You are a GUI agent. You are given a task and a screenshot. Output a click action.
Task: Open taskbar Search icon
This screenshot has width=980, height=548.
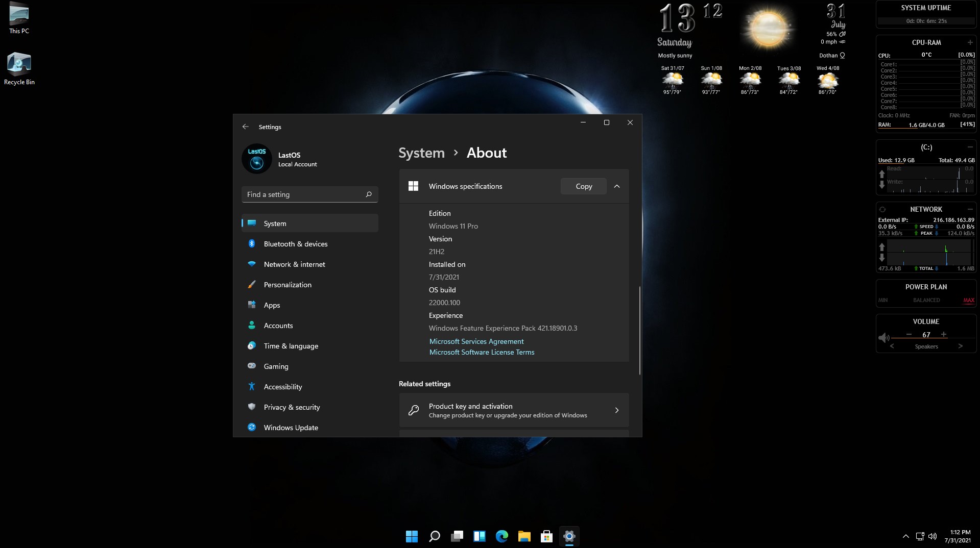434,536
